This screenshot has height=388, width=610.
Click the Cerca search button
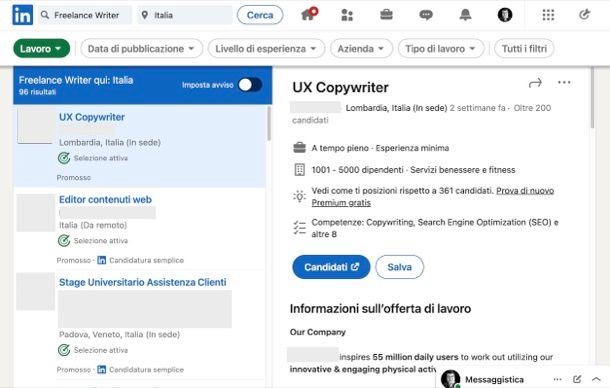coord(260,15)
